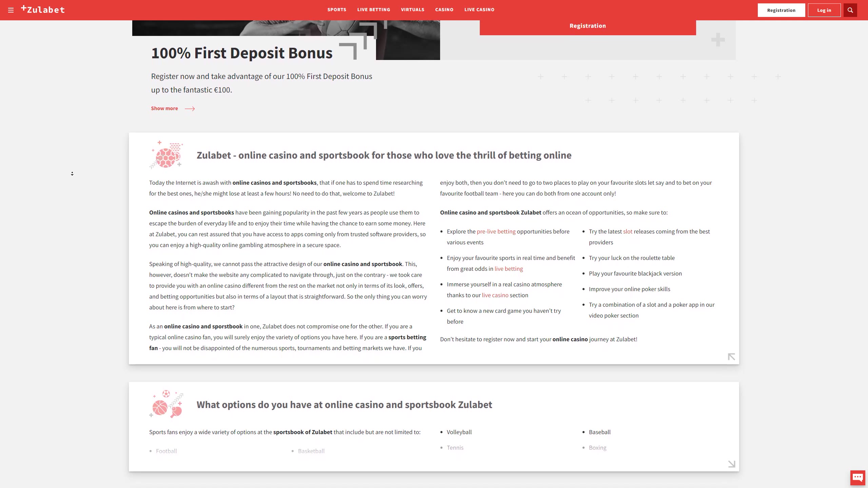This screenshot has width=868, height=488.
Task: Open the live chat bubble icon
Action: coord(857,478)
